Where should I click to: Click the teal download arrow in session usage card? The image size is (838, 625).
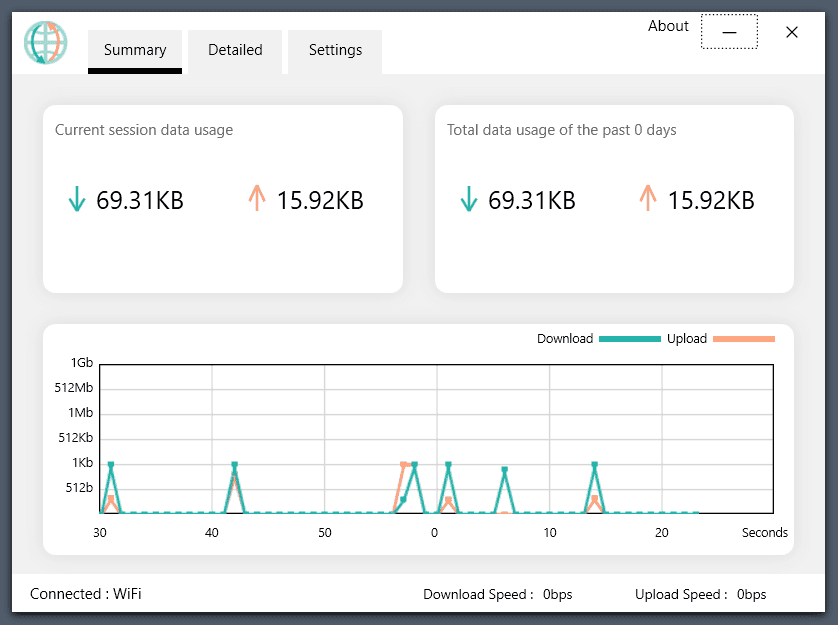77,199
